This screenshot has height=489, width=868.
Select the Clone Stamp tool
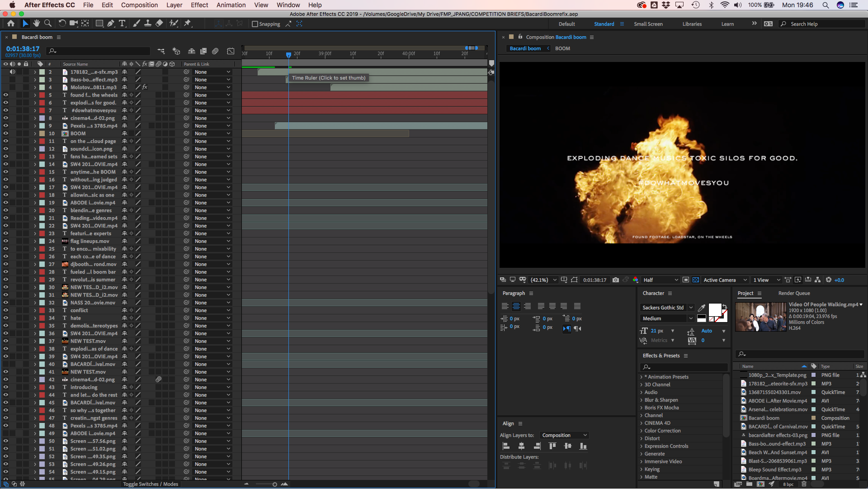147,24
